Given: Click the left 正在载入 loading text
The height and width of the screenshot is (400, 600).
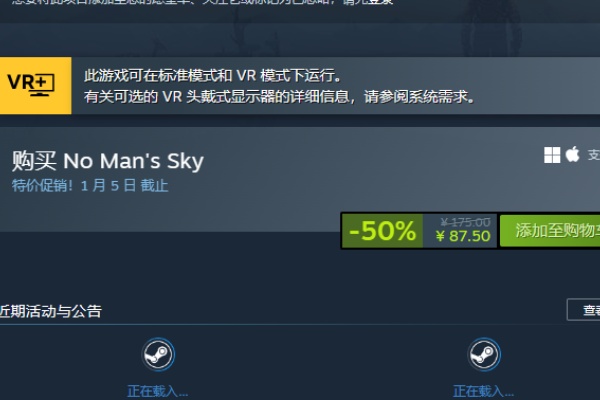Looking at the screenshot, I should point(158,392).
